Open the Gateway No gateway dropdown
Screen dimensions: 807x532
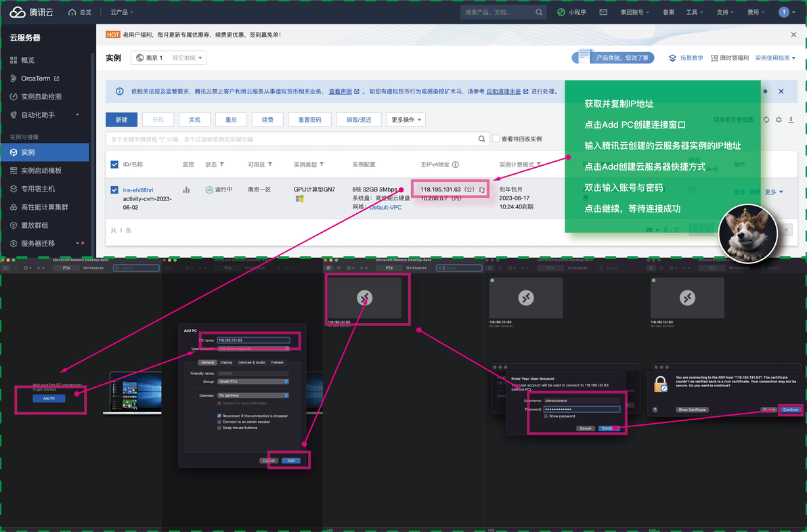[253, 395]
